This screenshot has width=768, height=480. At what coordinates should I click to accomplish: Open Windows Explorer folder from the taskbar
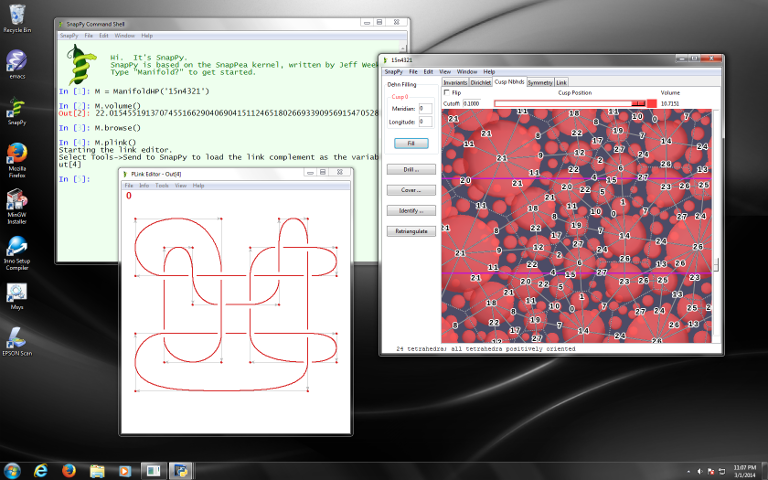point(97,471)
